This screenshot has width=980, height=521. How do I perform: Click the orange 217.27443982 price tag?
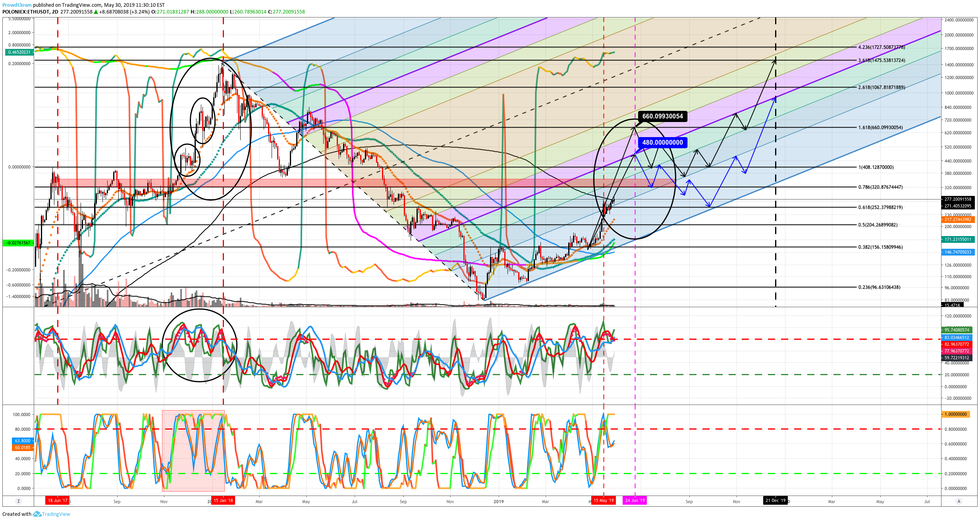pos(958,220)
